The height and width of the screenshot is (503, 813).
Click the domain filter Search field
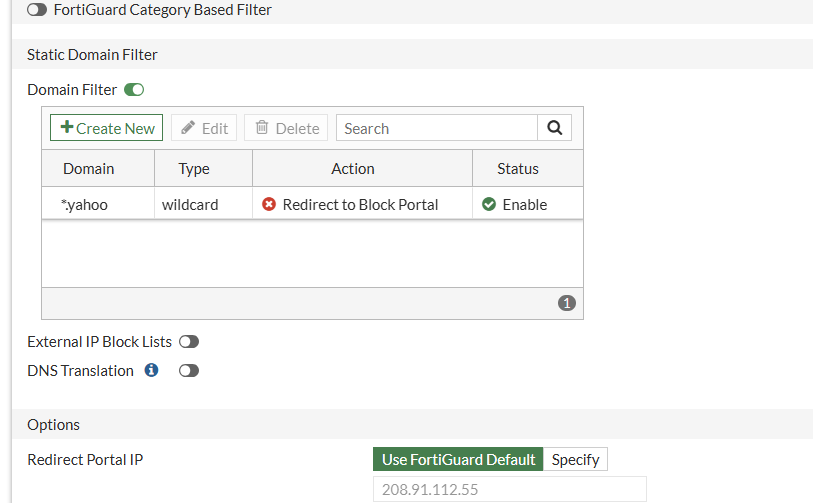[x=437, y=128]
